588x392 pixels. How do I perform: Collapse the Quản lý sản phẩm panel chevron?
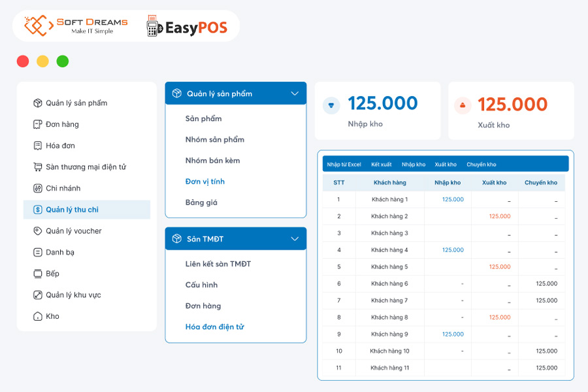[x=295, y=93]
